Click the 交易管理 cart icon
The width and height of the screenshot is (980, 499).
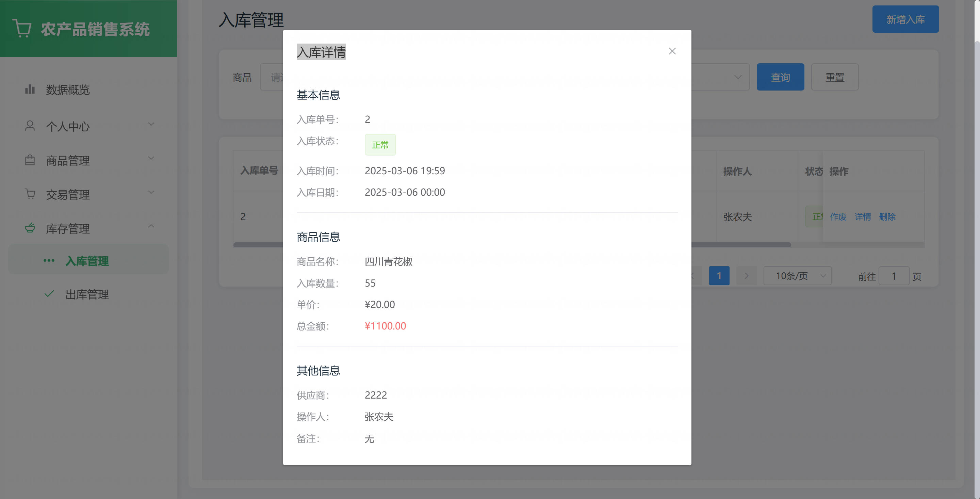(x=30, y=194)
